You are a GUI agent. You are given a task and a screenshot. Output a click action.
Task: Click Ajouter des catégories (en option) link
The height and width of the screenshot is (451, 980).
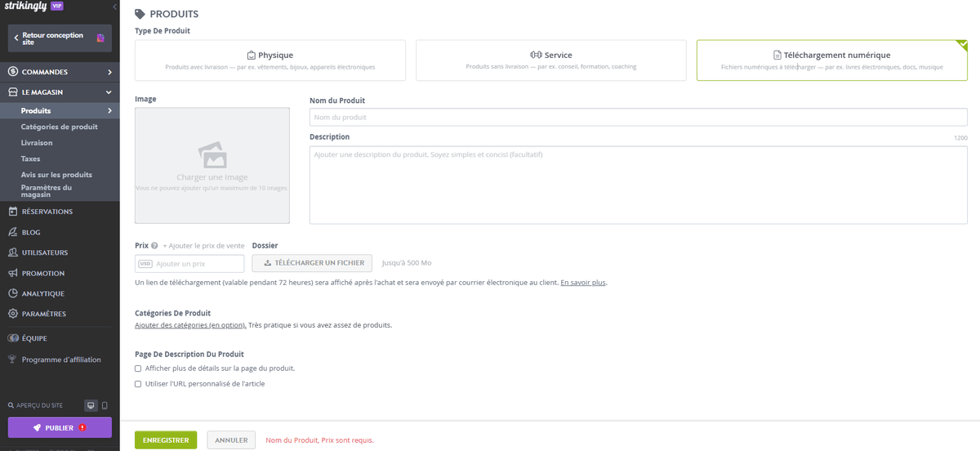pos(190,325)
